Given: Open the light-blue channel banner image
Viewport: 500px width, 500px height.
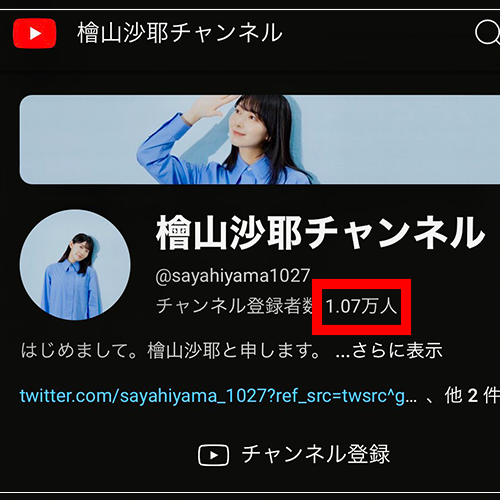Looking at the screenshot, I should [x=260, y=139].
